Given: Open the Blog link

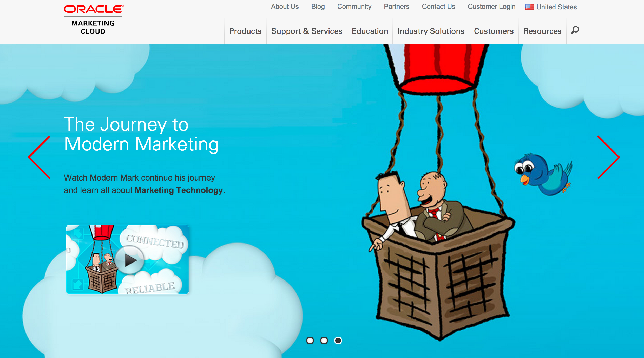Looking at the screenshot, I should point(318,7).
